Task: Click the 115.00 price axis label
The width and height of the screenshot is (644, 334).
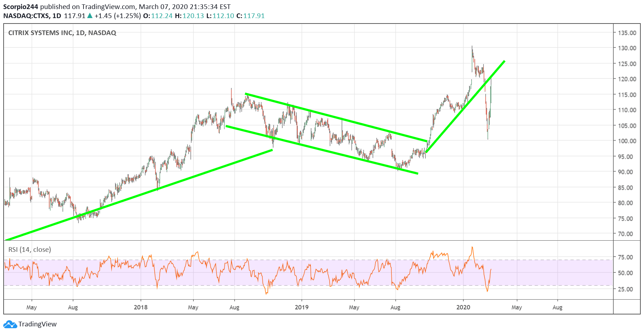Action: 627,95
